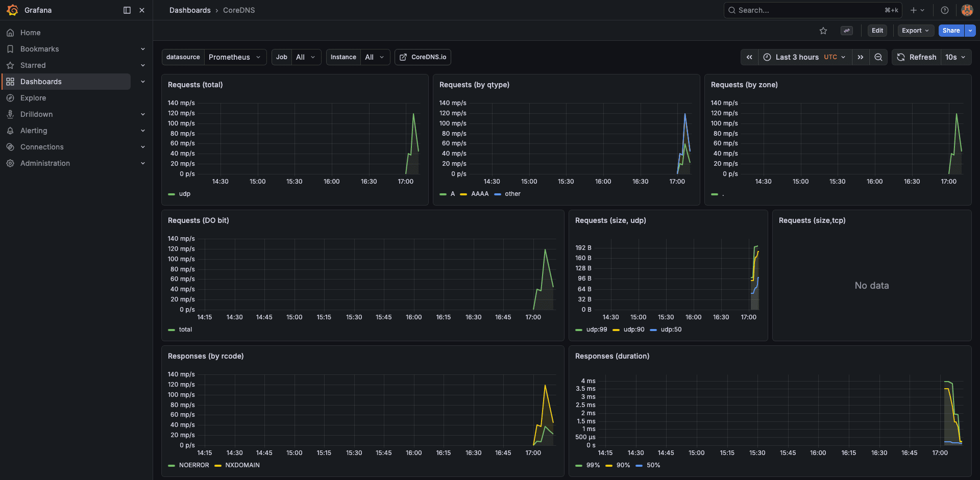980x480 pixels.
Task: Select Dashboards in the breadcrumb
Action: (190, 10)
